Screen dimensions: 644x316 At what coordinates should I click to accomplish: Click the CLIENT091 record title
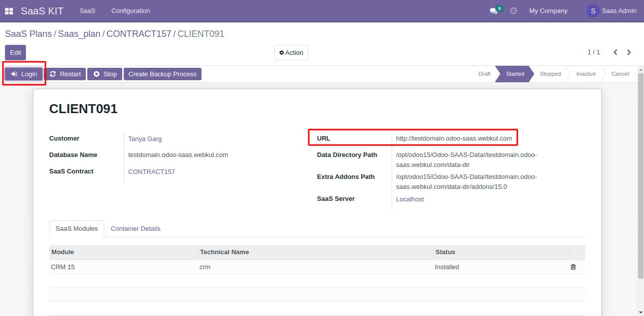pos(83,109)
